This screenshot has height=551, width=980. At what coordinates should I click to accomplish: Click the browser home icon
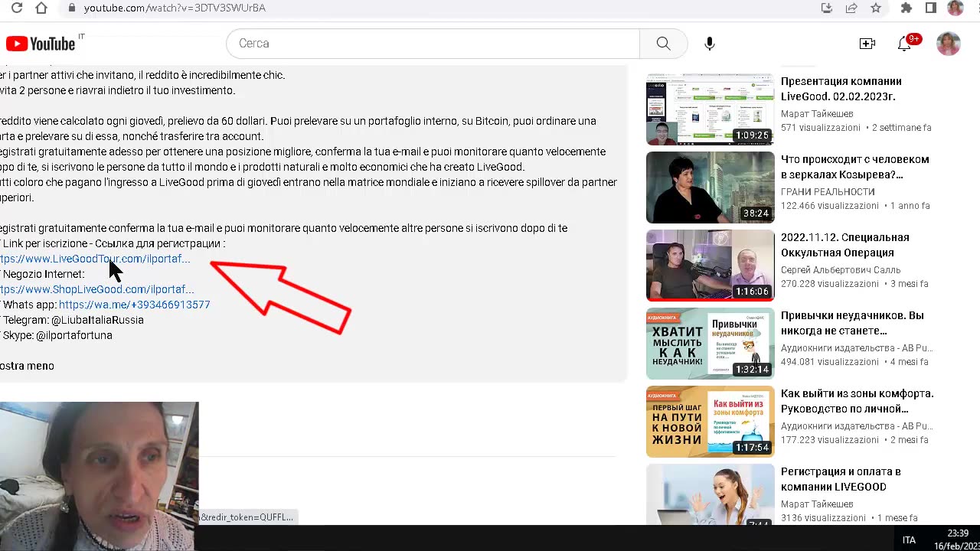pos(41,8)
